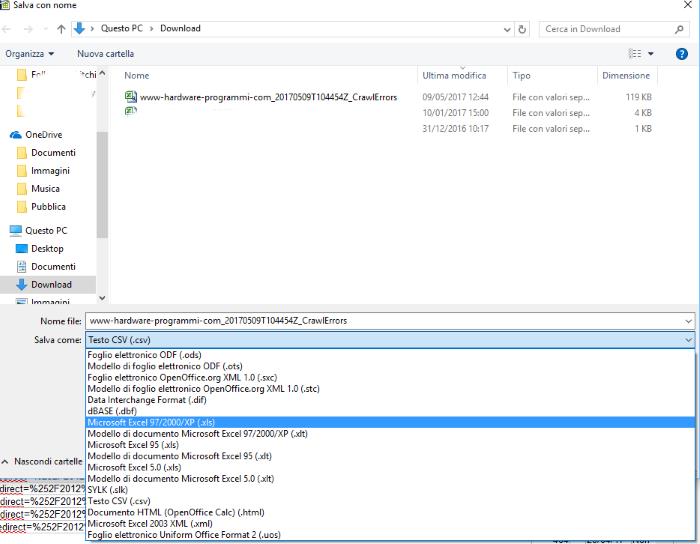Expand the Organizza dropdown menu
This screenshot has height=544, width=700.
[29, 53]
